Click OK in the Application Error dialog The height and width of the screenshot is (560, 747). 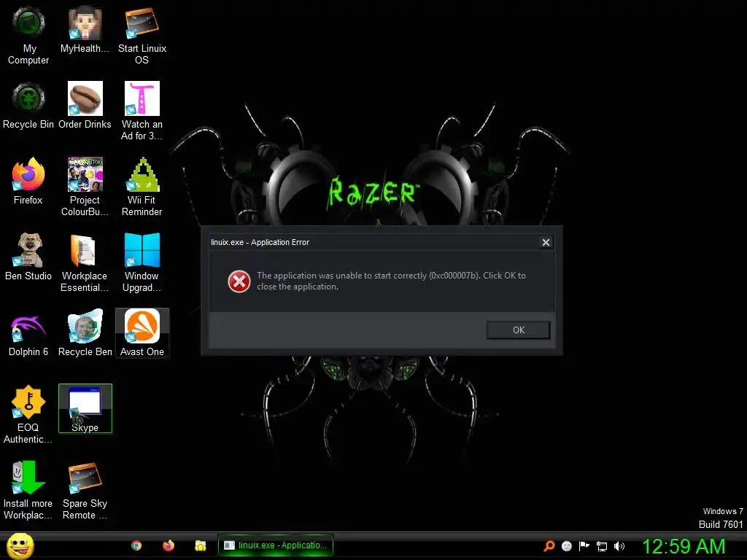(519, 330)
